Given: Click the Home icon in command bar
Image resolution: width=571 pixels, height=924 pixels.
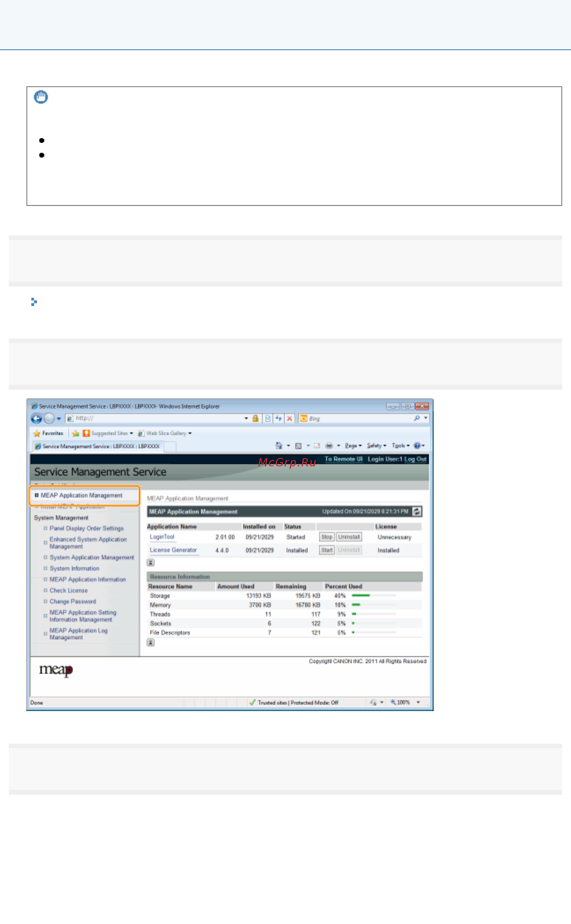Looking at the screenshot, I should coord(279,446).
